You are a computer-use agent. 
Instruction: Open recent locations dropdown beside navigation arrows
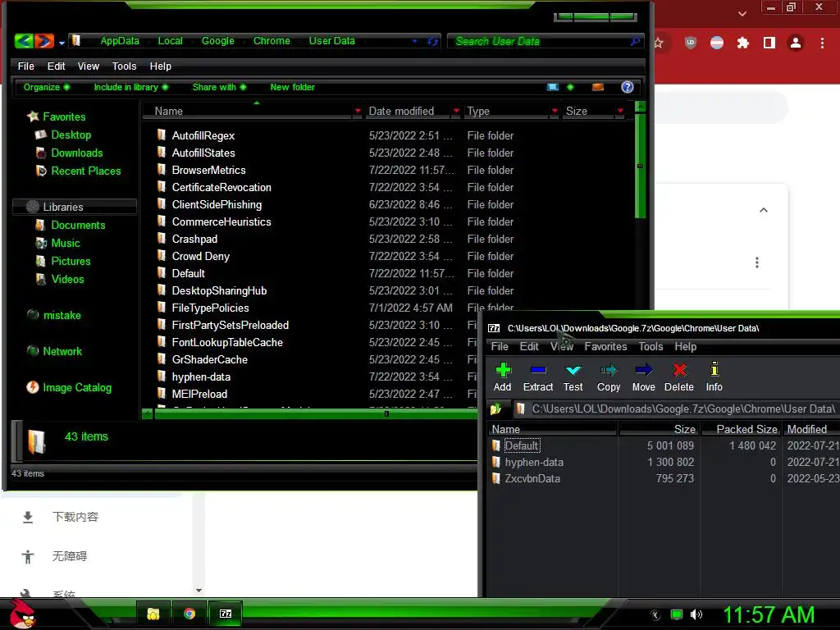coord(62,43)
